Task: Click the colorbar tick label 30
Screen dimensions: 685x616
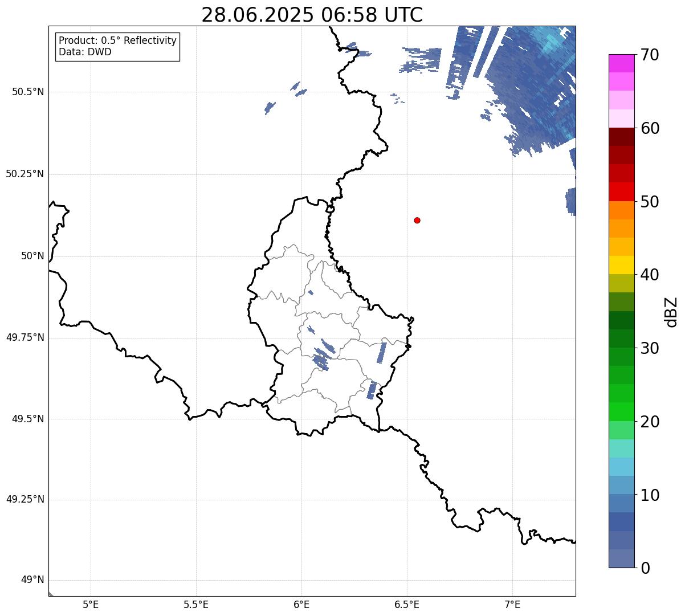Action: click(x=650, y=348)
